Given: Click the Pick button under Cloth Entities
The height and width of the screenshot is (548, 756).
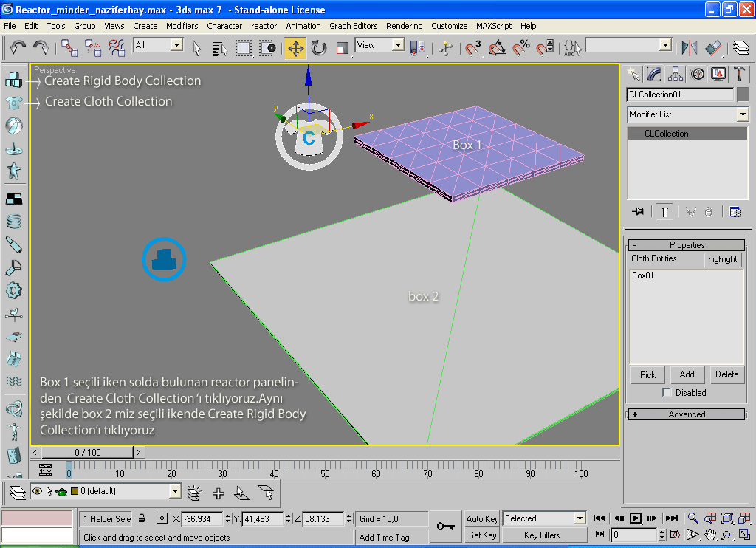Looking at the screenshot, I should (x=647, y=374).
